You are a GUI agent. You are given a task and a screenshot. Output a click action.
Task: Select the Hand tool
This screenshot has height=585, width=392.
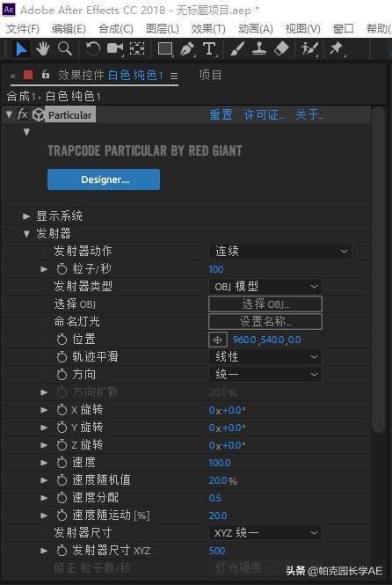[43, 49]
